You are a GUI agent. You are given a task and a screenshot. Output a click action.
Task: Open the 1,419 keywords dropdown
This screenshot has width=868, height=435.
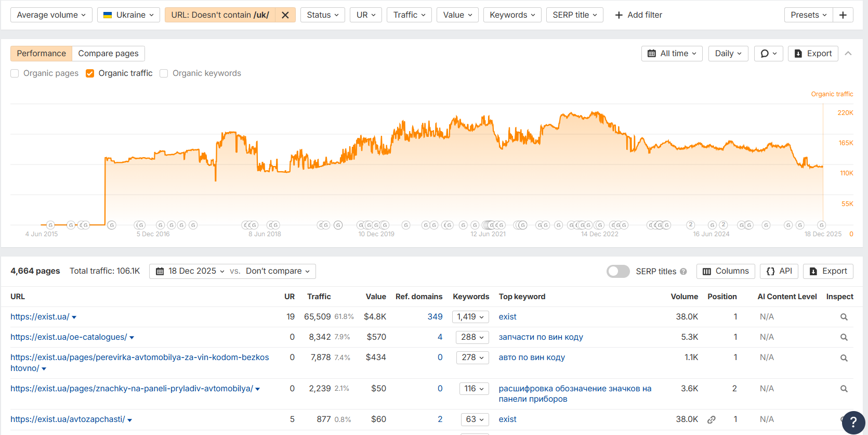point(470,317)
